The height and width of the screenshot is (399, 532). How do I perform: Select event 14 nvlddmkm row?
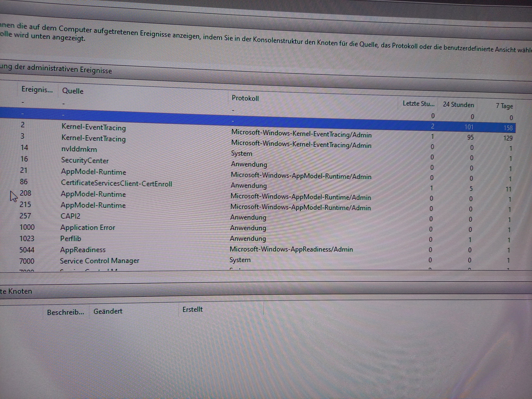[x=79, y=149]
